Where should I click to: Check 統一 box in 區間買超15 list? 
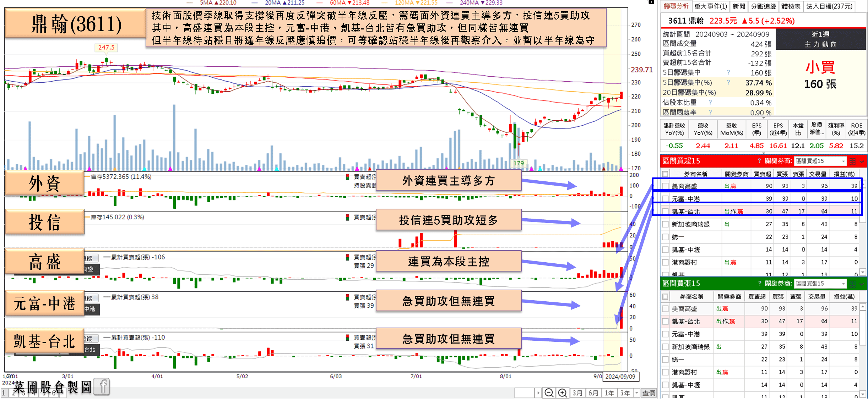tap(665, 237)
